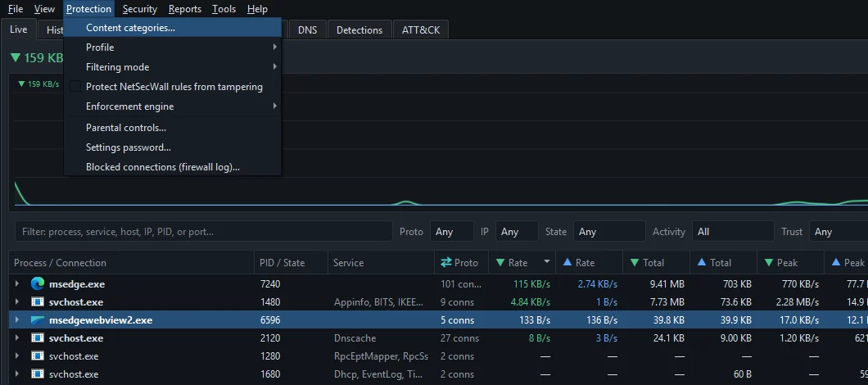Close the open Protection menu
This screenshot has height=385, width=868.
[88, 9]
